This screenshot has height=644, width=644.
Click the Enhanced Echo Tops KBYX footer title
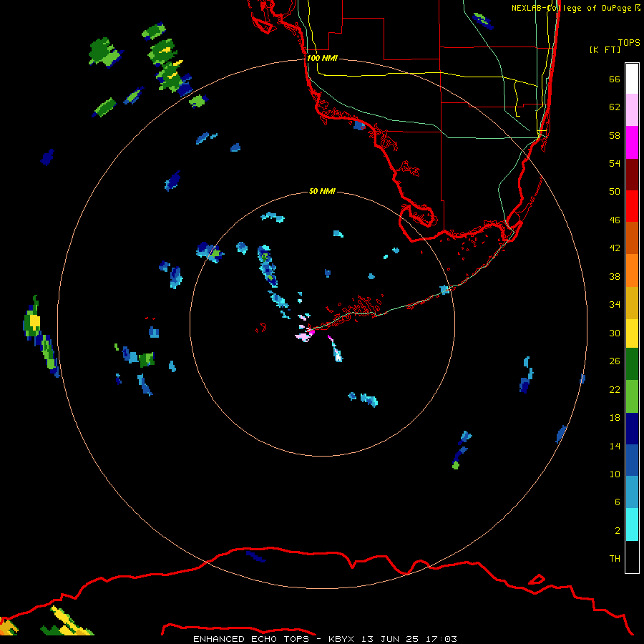325,639
